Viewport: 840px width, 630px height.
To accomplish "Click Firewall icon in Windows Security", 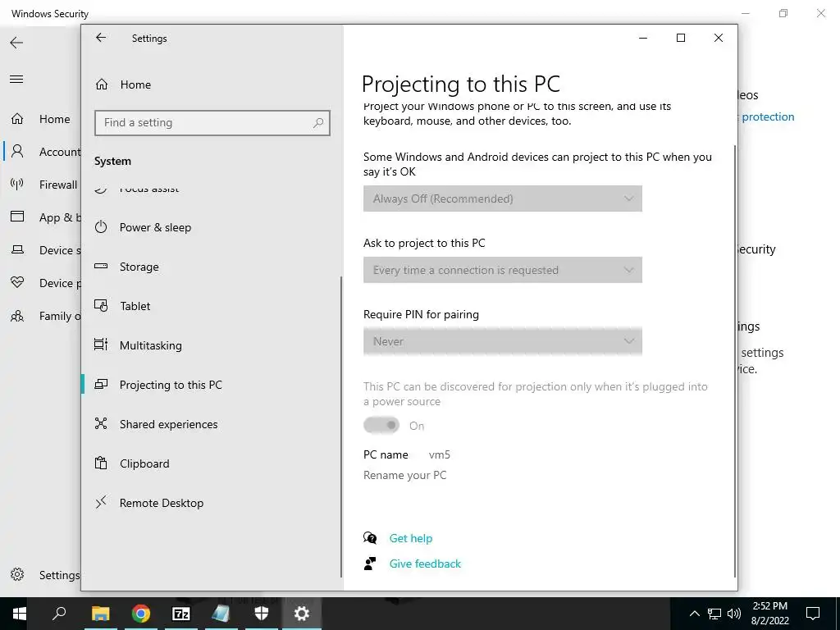I will coord(17,185).
